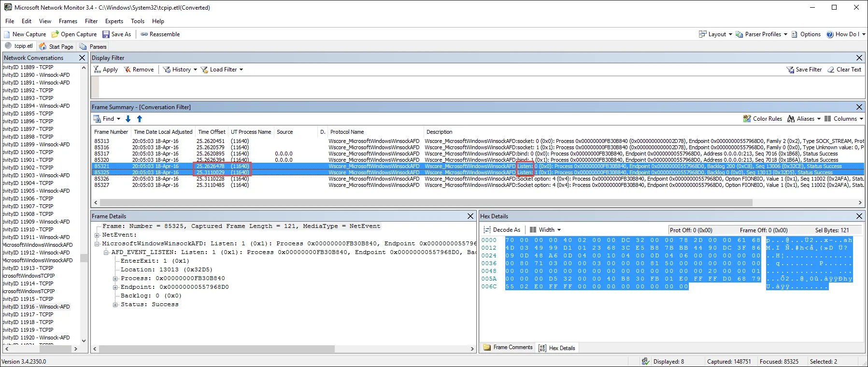Sort by Time Offset column header
Viewport: 868px width, 367px height.
[212, 132]
